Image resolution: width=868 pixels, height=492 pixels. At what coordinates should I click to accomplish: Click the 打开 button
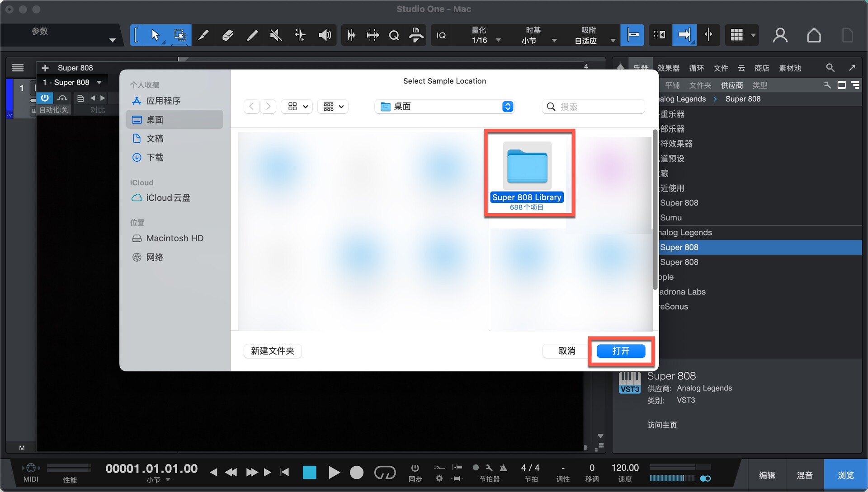[621, 351]
